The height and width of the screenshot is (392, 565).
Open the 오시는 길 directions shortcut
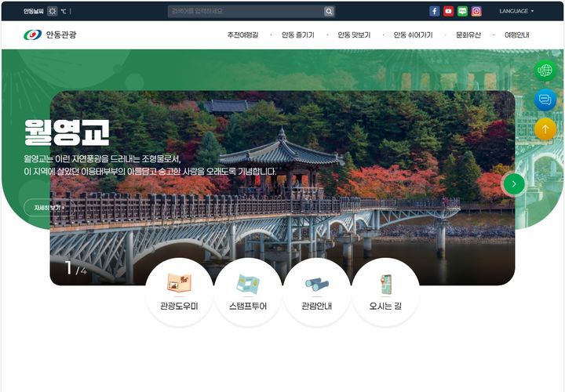(385, 292)
